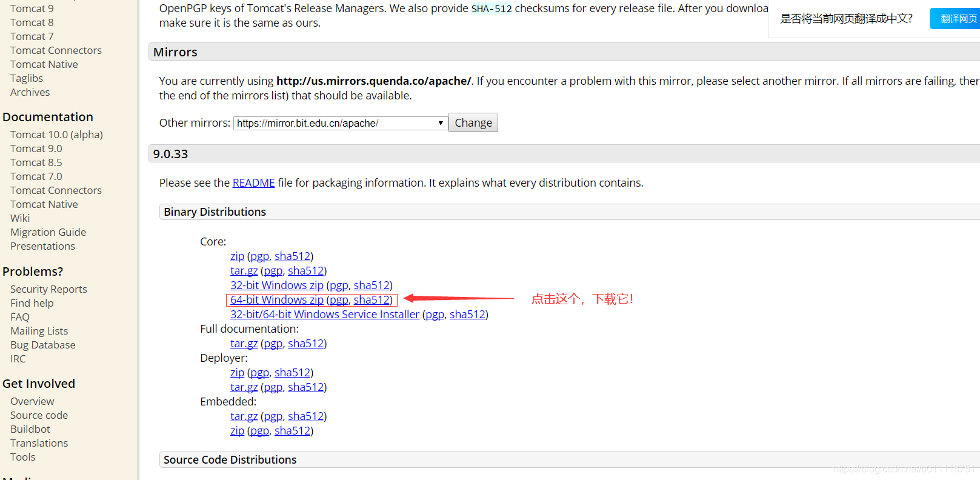Download Full documentation tar.gz

point(244,344)
